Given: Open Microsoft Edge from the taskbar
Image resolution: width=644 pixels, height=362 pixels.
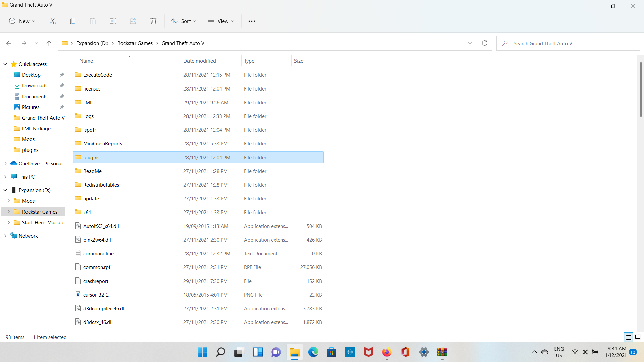Looking at the screenshot, I should pos(313,352).
